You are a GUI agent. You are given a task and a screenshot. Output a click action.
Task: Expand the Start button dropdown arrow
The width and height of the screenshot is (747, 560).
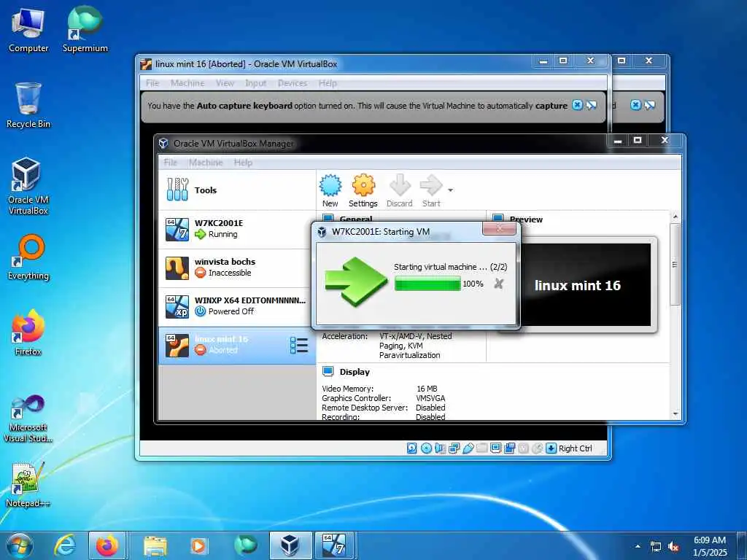pos(450,190)
